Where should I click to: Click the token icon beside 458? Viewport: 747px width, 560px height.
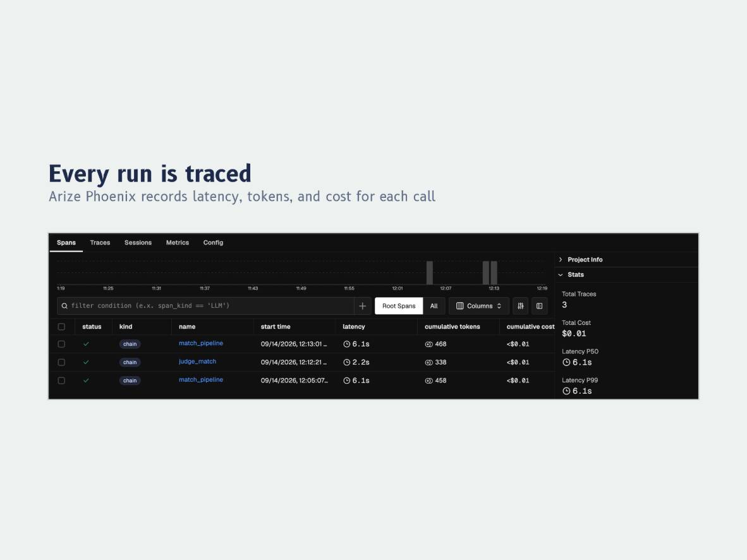coord(428,380)
